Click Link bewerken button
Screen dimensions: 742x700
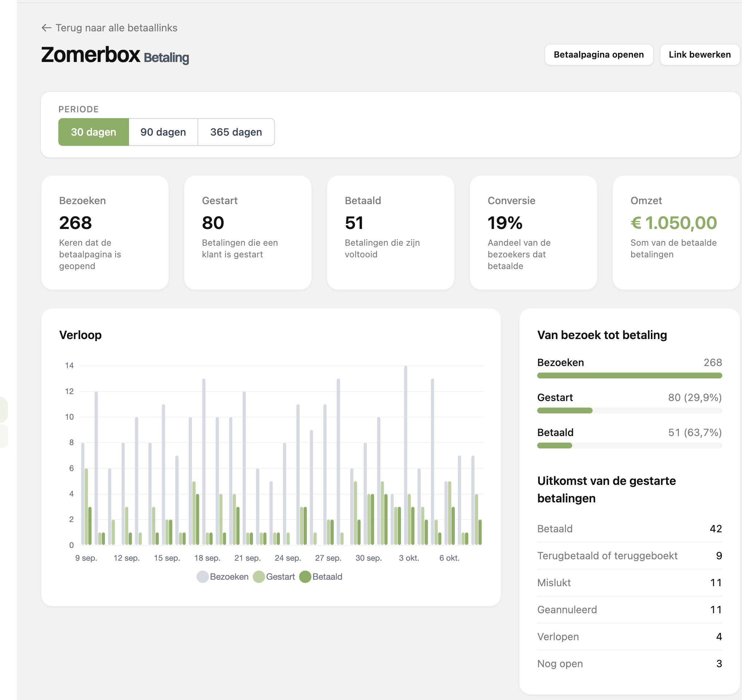[x=699, y=55]
